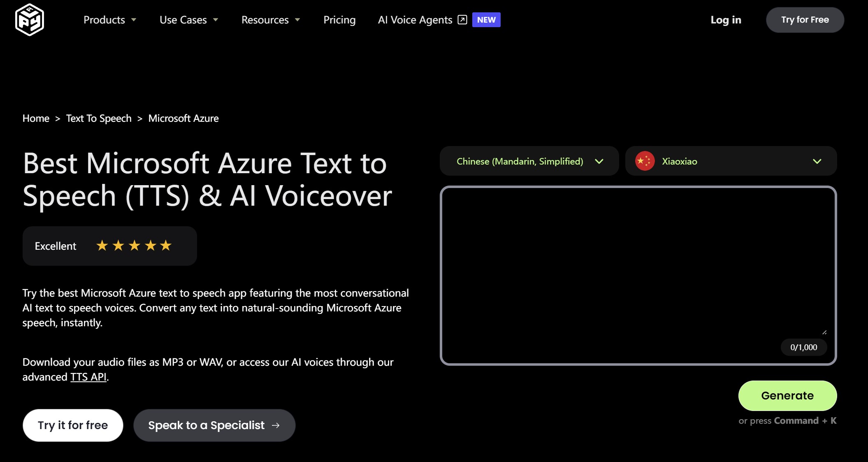
Task: Click the Generate button
Action: [787, 396]
